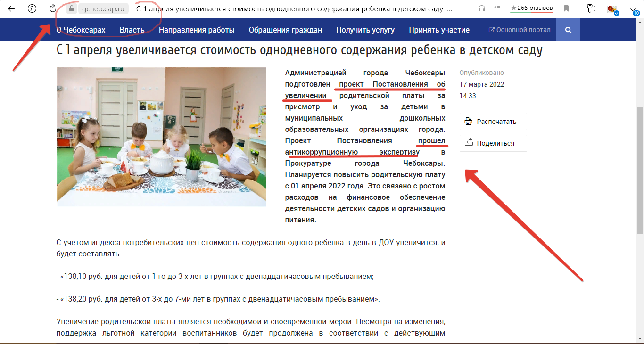
Task: Follow the Основной портал link
Action: click(x=519, y=29)
